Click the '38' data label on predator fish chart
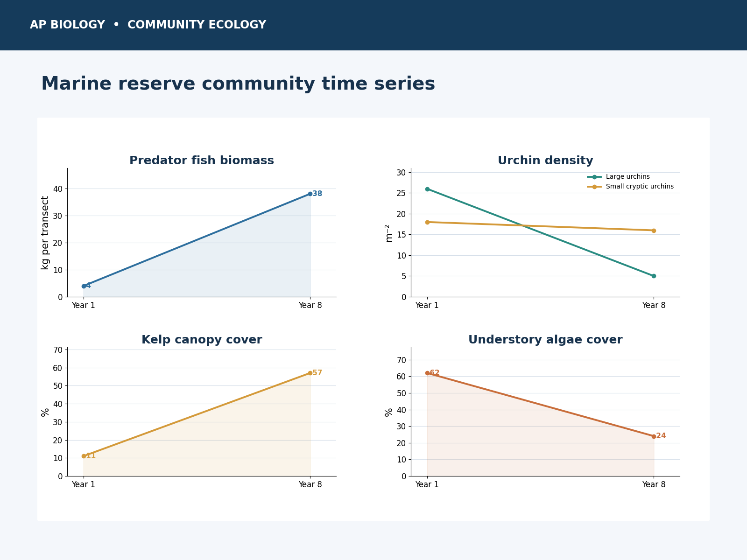Screen dimensions: 747x560 [317, 194]
